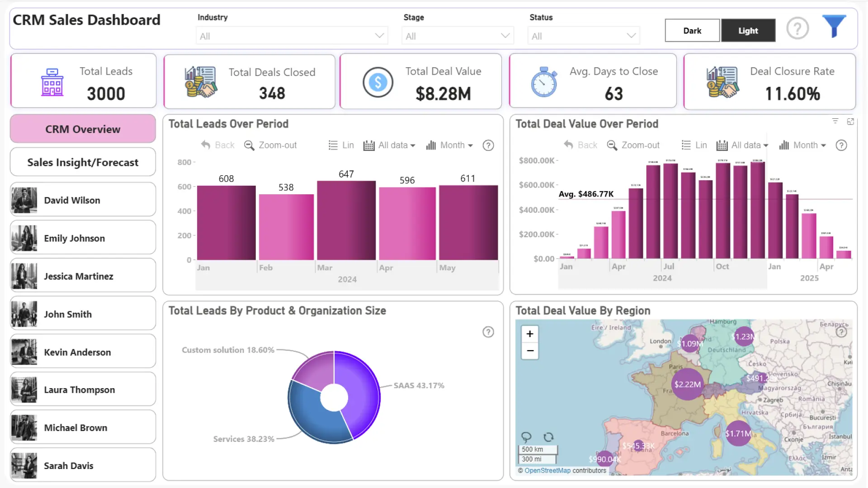Screen dimensions: 868x488
Task: Click the Total Leads building icon
Action: coord(52,82)
